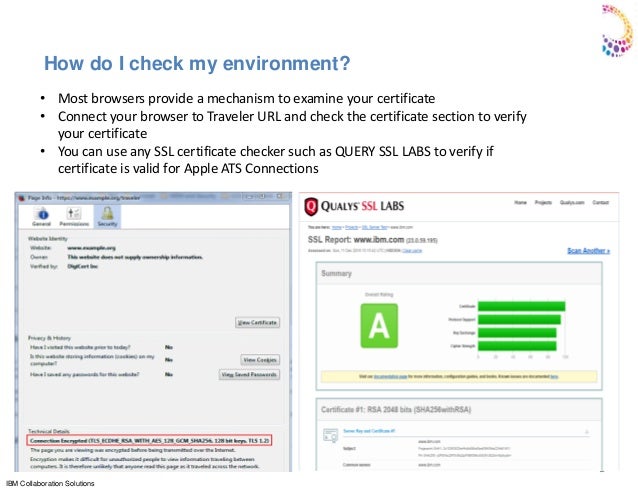
Task: Click the Clear cache link
Action: click(x=412, y=251)
